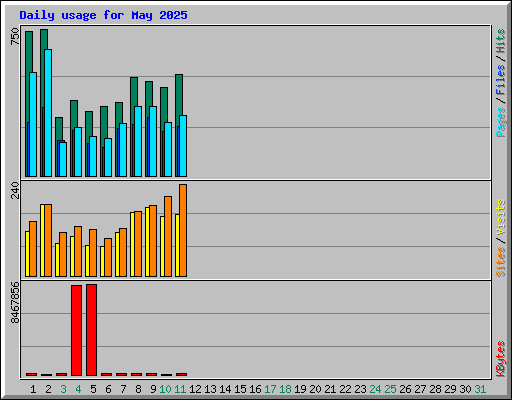Click the 750 hits axis value

(15, 36)
